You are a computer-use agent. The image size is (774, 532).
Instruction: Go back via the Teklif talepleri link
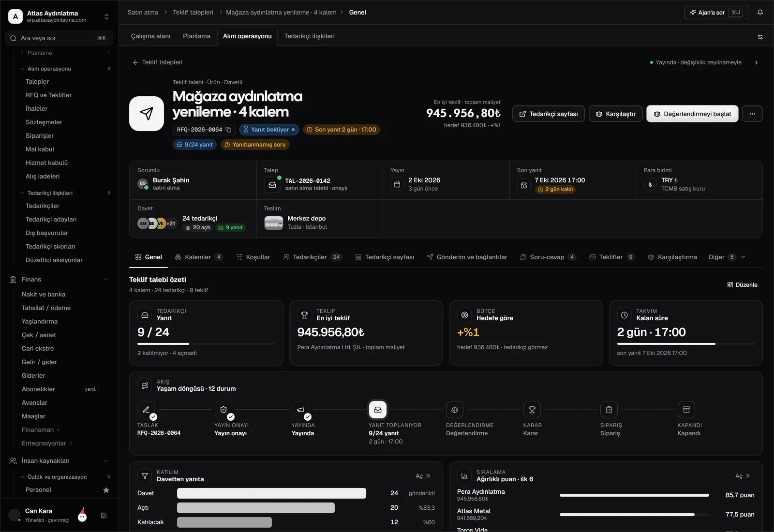pyautogui.click(x=158, y=62)
